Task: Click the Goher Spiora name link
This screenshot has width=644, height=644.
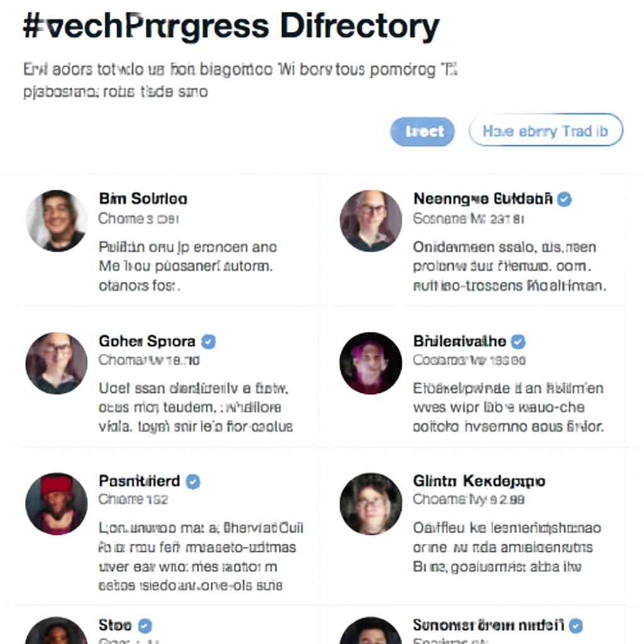Action: [147, 341]
